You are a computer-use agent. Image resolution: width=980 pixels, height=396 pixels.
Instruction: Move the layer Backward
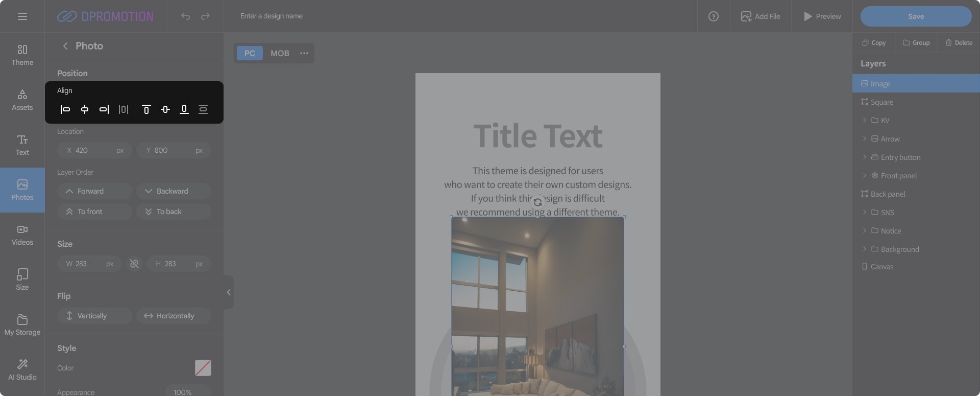[x=174, y=191]
